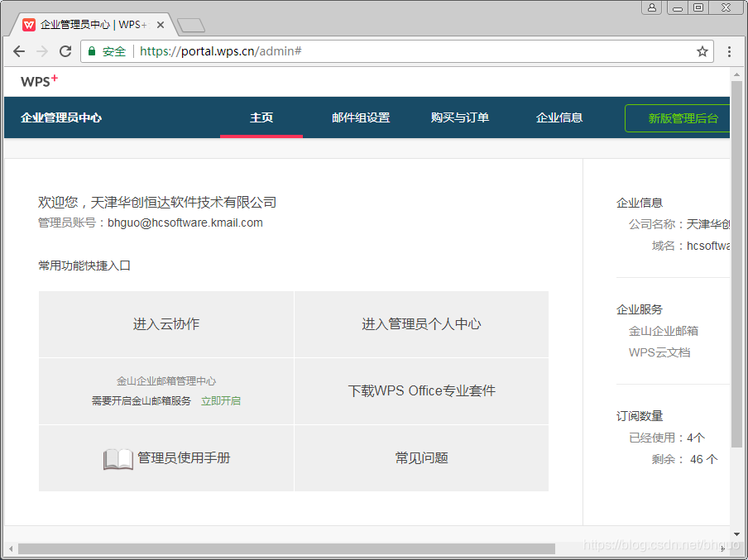
Task: Click the browser back arrow
Action: (18, 51)
